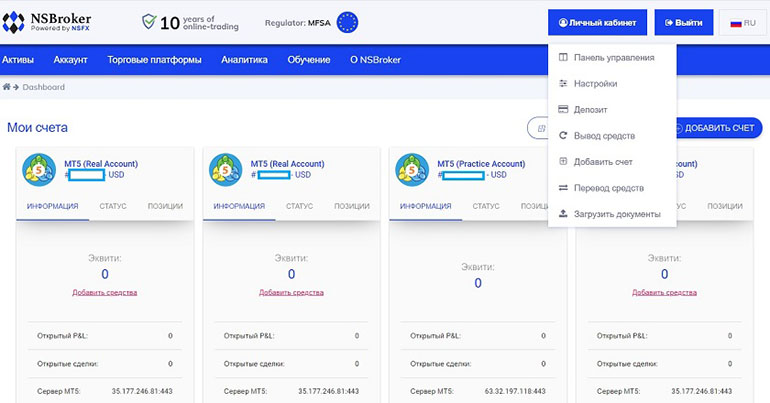Click the view toggle button beside Мои счета
The width and height of the screenshot is (770, 403).
538,128
